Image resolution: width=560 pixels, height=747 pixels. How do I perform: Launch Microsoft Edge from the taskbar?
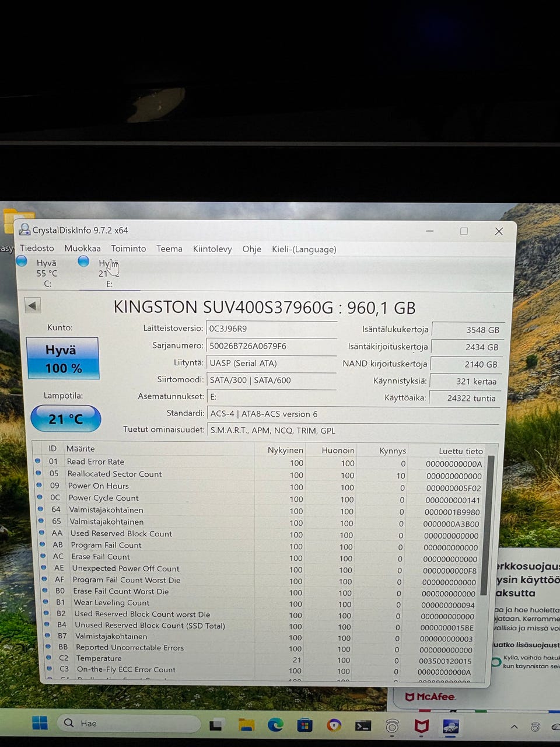click(275, 725)
